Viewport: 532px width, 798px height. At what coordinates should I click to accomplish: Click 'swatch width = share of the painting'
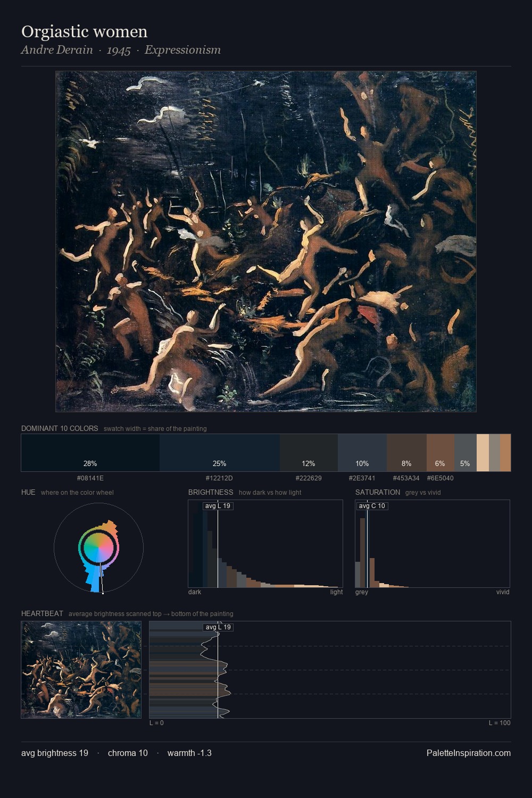tap(155, 429)
